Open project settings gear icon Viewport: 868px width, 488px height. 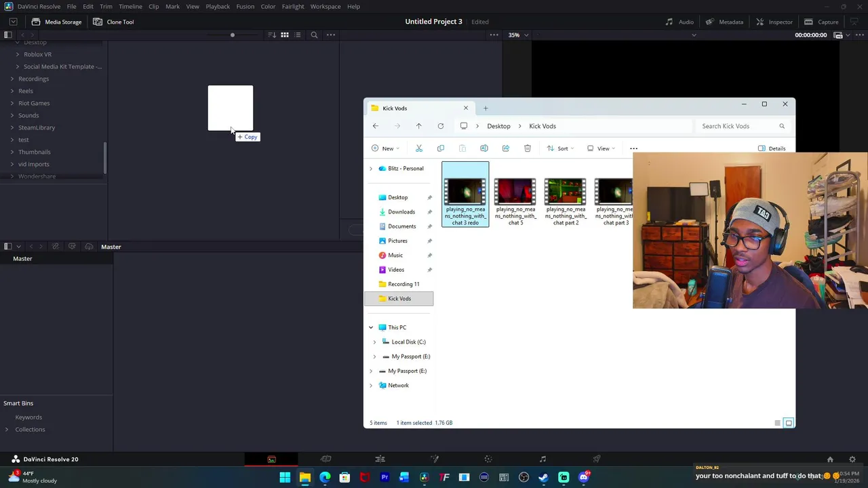click(x=852, y=459)
